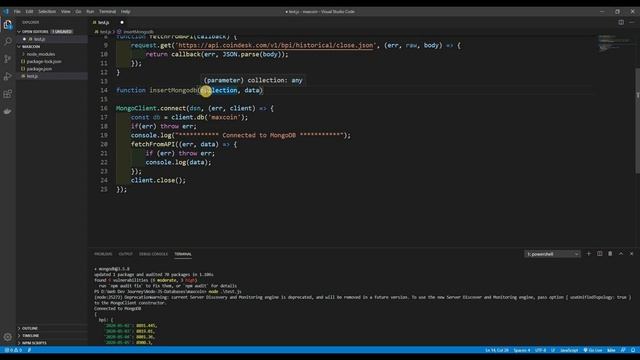Change encoding via UTF-8 status item
Screen dimensions: 640x360
540,350
